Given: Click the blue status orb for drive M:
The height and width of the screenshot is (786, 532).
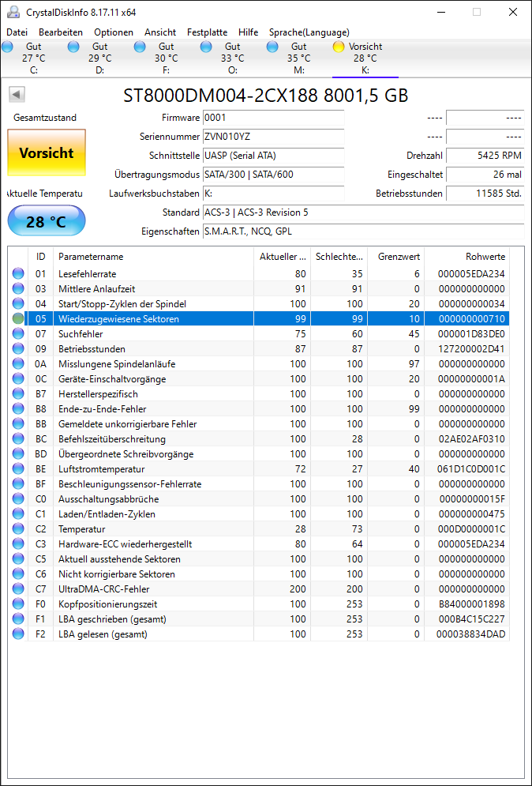Looking at the screenshot, I should pyautogui.click(x=272, y=47).
